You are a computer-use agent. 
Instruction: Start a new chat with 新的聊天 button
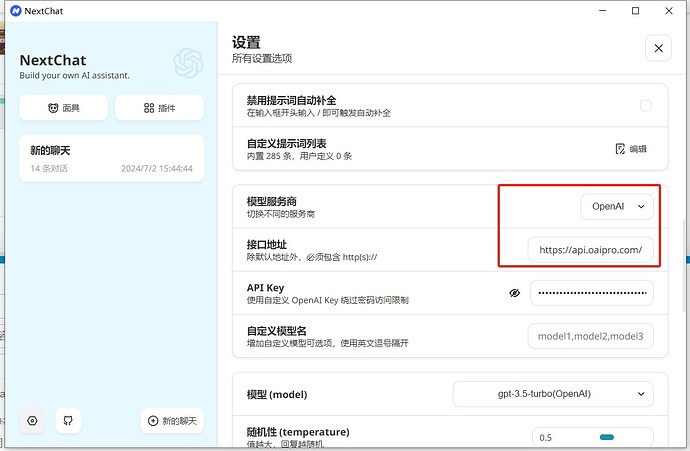[172, 421]
